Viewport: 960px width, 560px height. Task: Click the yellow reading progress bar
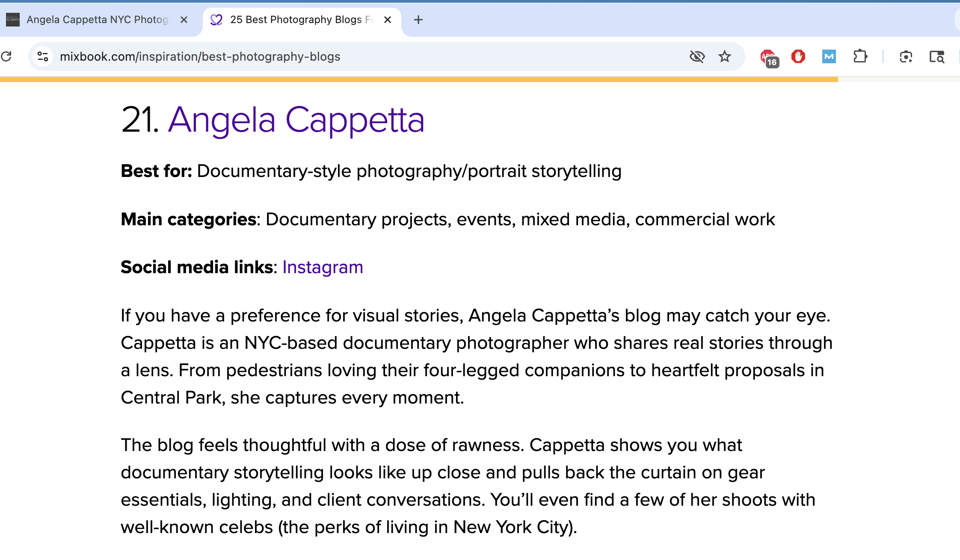pyautogui.click(x=419, y=80)
